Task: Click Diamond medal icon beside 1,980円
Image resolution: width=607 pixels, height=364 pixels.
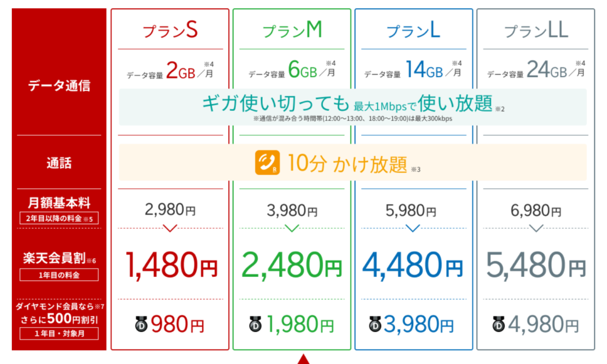Action: click(x=255, y=324)
